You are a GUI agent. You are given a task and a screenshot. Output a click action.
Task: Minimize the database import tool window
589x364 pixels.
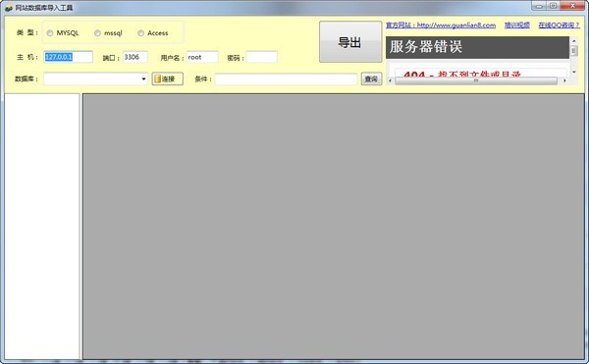pyautogui.click(x=539, y=6)
